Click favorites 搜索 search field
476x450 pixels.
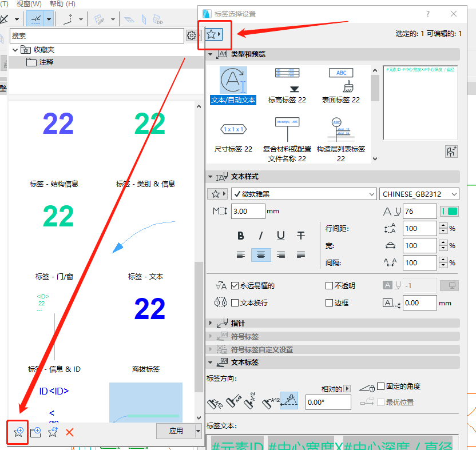tap(97, 35)
